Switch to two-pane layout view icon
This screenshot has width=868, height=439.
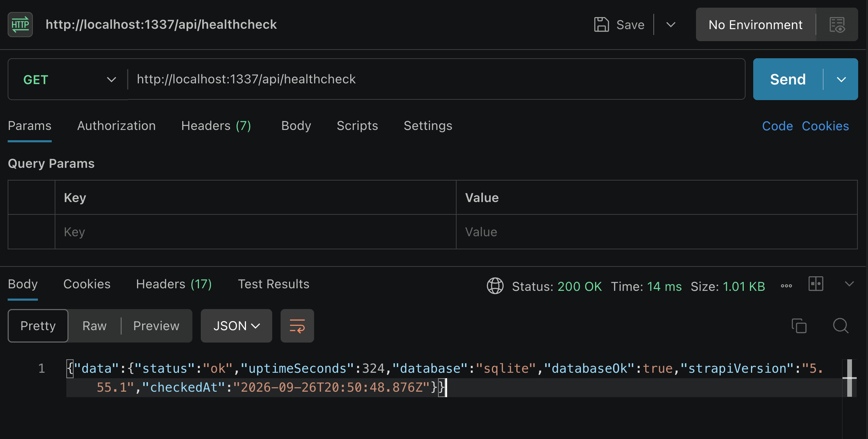[x=816, y=284]
